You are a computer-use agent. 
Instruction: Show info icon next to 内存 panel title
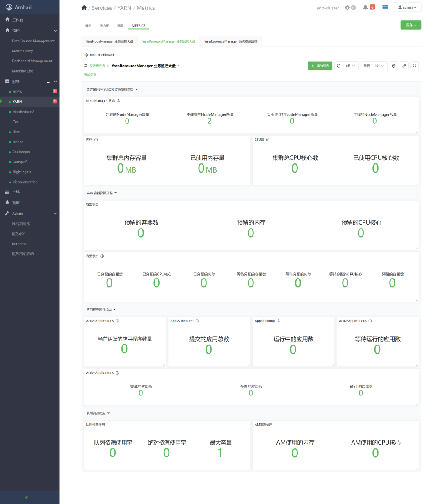96,140
